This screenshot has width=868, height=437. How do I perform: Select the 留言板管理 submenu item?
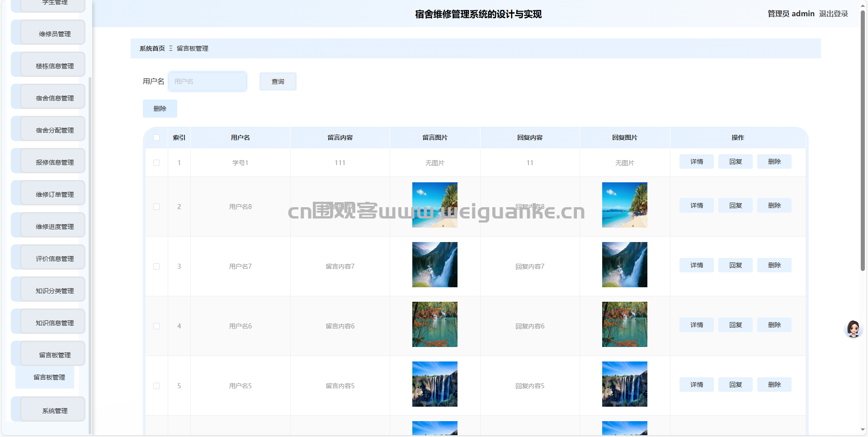pyautogui.click(x=45, y=377)
